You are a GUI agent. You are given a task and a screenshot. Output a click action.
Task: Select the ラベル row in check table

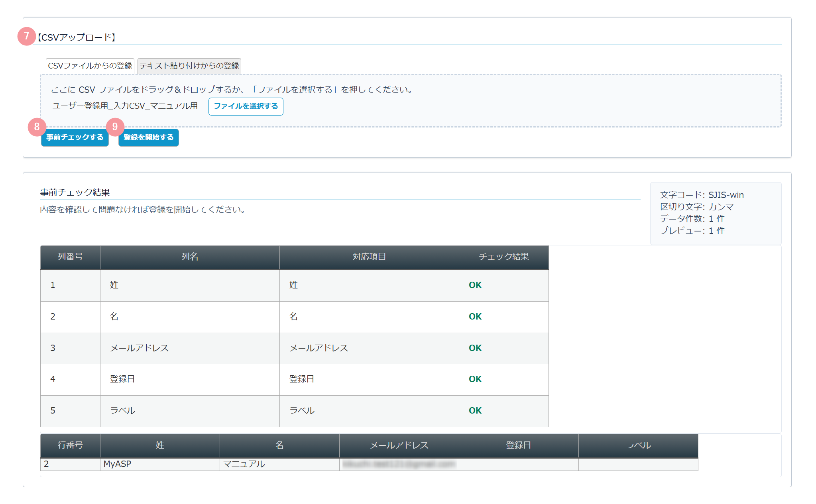pos(123,411)
